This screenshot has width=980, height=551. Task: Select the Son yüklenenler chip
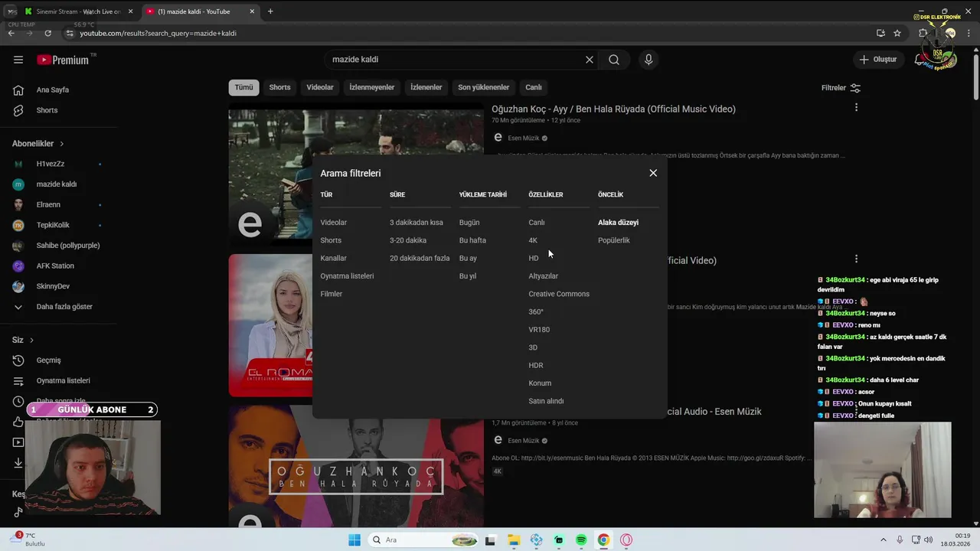[484, 87]
